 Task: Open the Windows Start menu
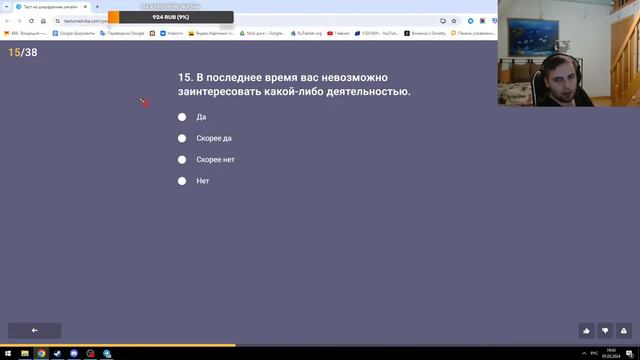tap(8, 353)
